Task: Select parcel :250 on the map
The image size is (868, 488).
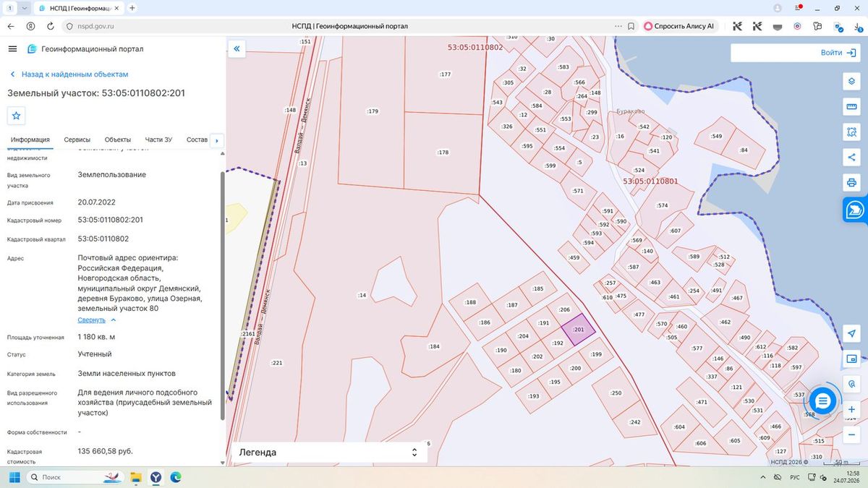Action: click(616, 393)
